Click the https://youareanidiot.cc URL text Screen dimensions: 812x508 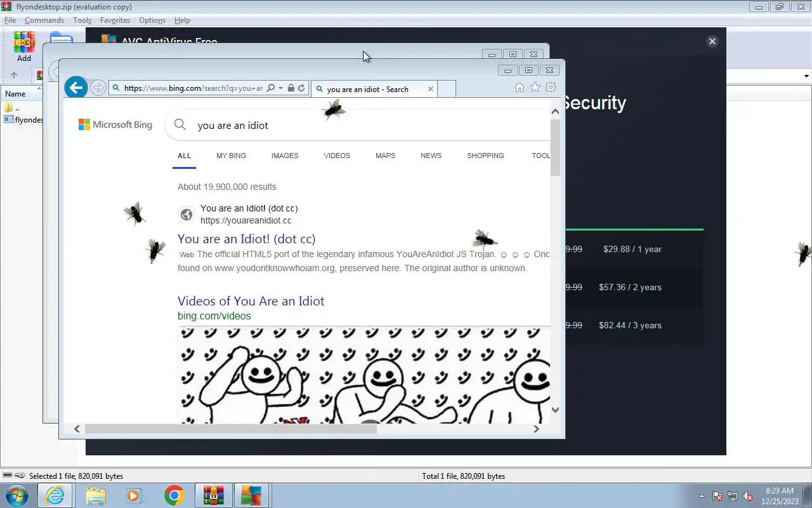[x=246, y=220]
